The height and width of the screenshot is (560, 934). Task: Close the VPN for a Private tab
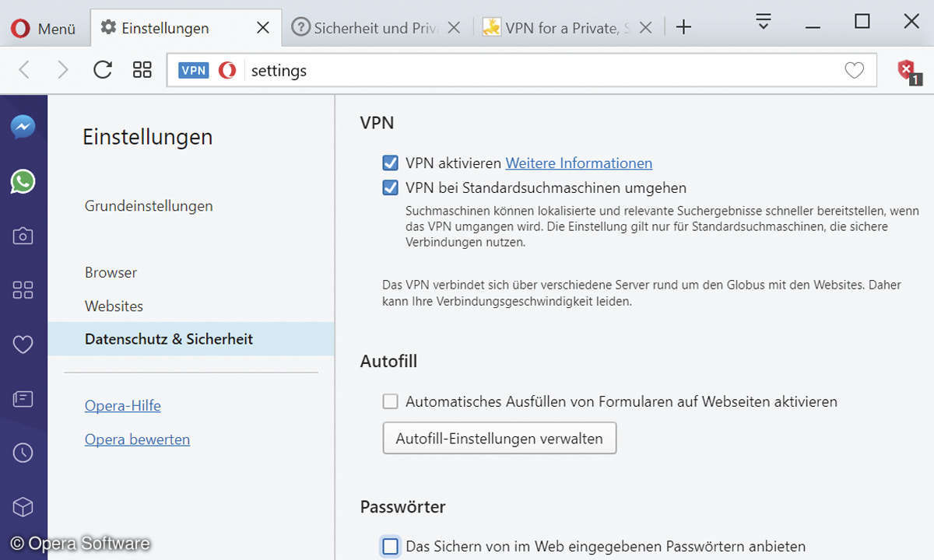[x=645, y=28]
